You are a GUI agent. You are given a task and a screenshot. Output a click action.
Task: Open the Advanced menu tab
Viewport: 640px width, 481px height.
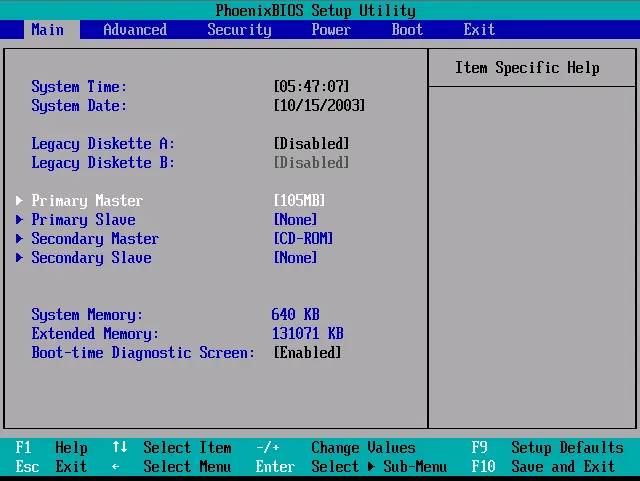tap(135, 30)
